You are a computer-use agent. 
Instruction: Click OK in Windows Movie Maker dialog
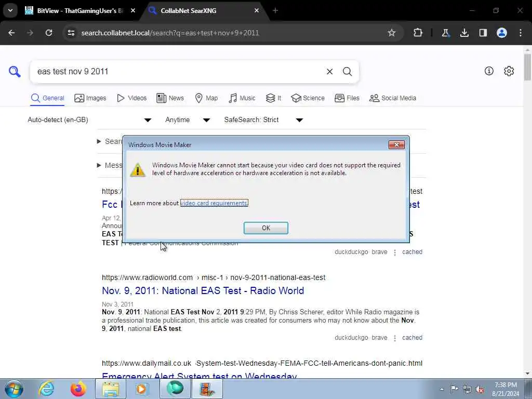point(265,228)
